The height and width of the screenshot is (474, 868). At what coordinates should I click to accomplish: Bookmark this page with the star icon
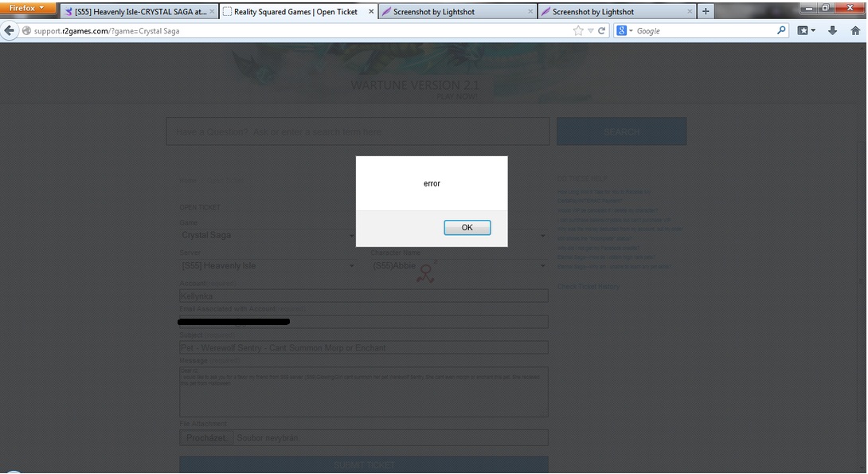578,31
